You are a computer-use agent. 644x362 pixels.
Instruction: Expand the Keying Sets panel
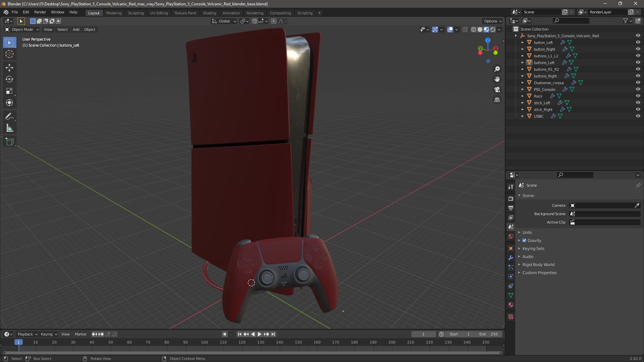533,248
